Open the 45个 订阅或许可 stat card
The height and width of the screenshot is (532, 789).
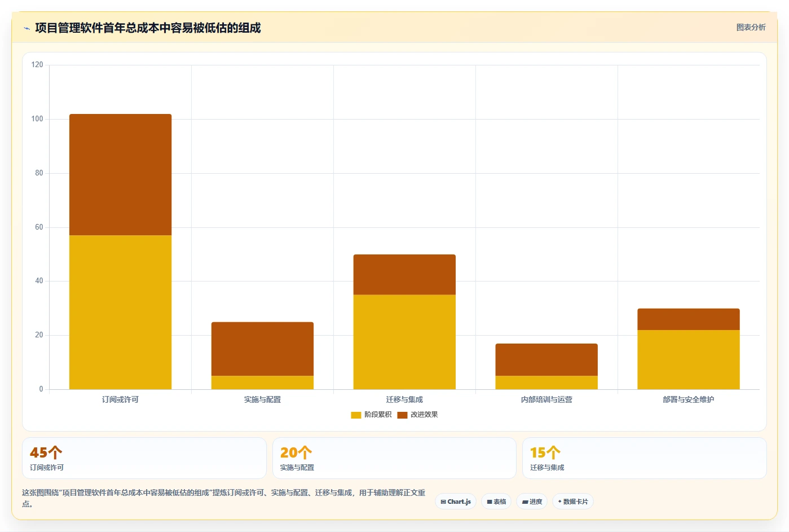(x=144, y=458)
